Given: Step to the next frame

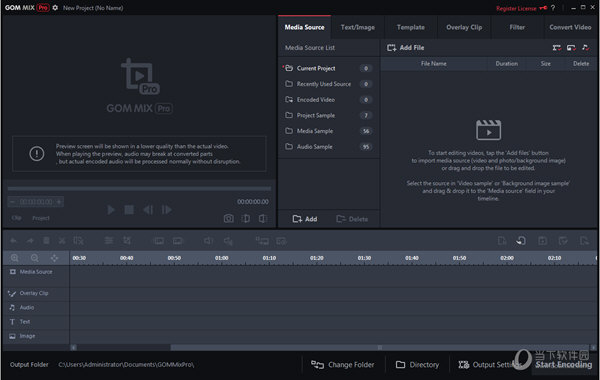Looking at the screenshot, I should (166, 210).
